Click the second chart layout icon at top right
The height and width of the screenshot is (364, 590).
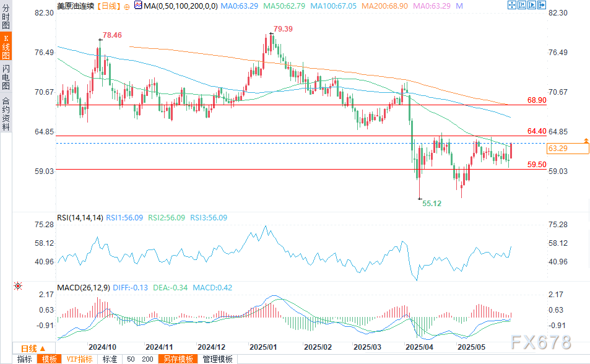(x=522, y=6)
